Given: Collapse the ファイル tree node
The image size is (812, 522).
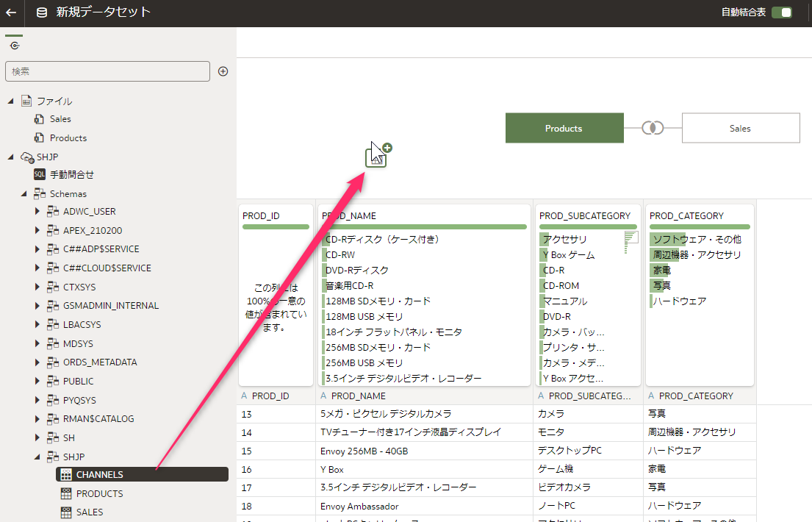Looking at the screenshot, I should [x=10, y=101].
